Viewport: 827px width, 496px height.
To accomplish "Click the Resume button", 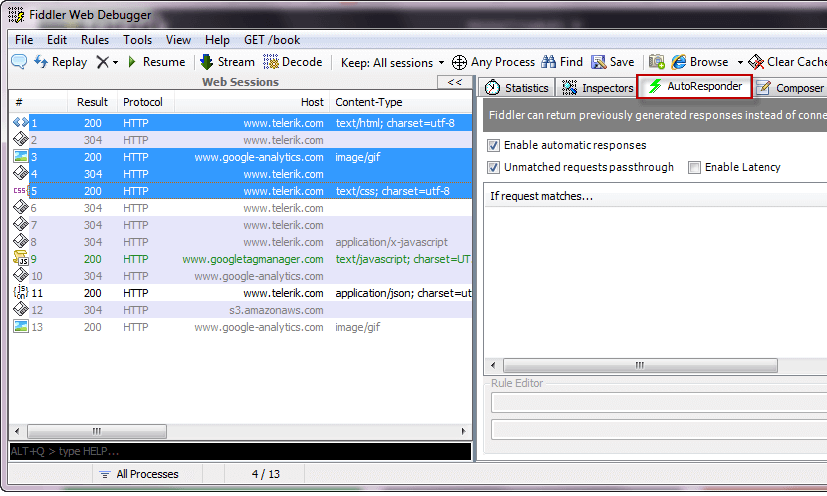I will [x=157, y=62].
